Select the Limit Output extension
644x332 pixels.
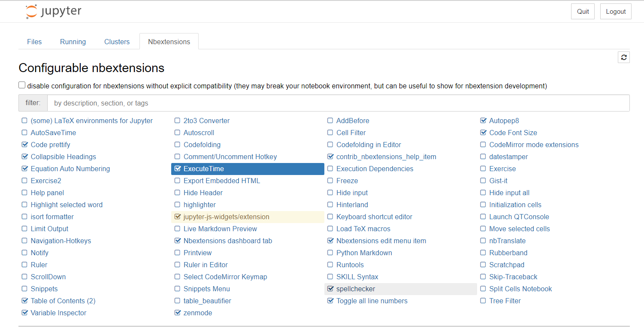pos(49,229)
